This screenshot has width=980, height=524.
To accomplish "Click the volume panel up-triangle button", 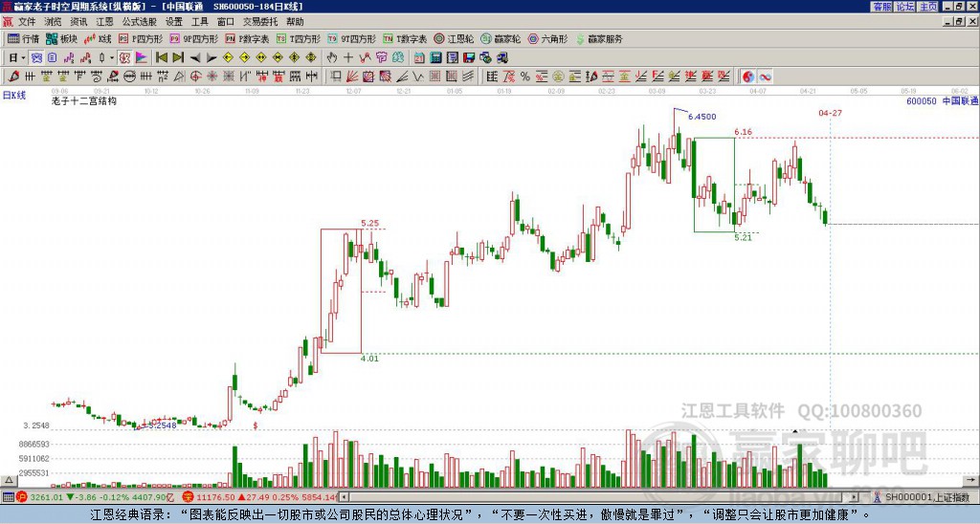I will click(x=8, y=480).
